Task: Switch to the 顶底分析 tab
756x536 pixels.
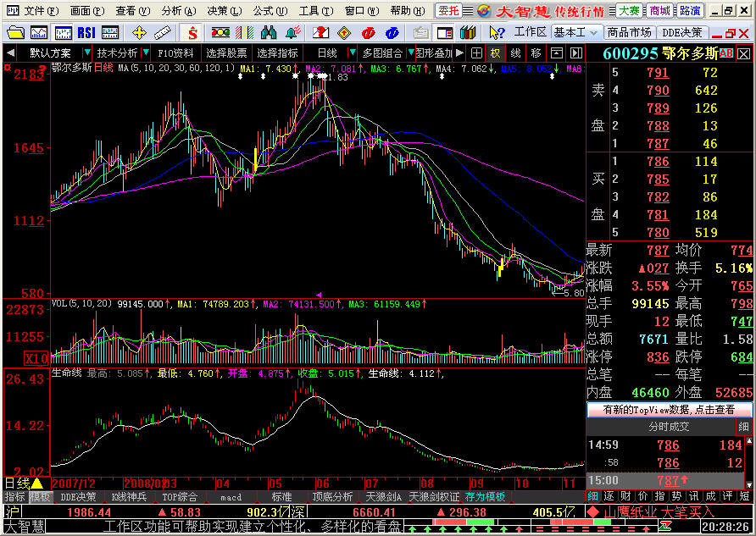Action: coord(332,497)
